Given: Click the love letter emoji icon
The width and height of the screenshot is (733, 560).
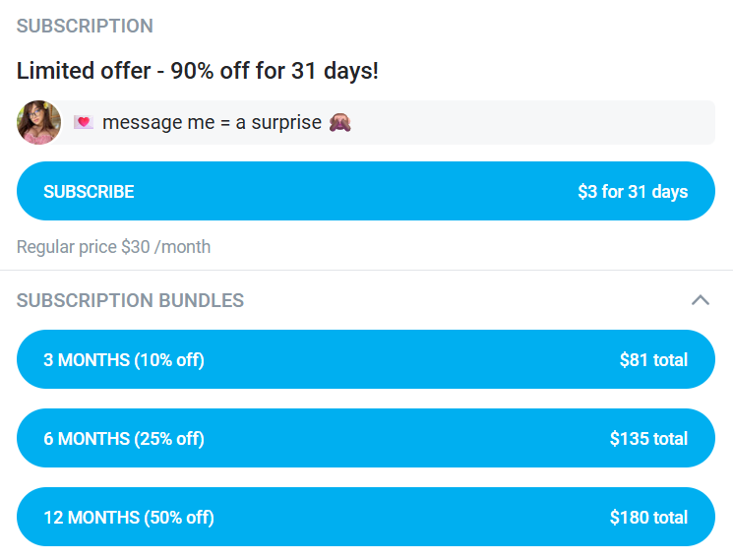Looking at the screenshot, I should click(84, 123).
